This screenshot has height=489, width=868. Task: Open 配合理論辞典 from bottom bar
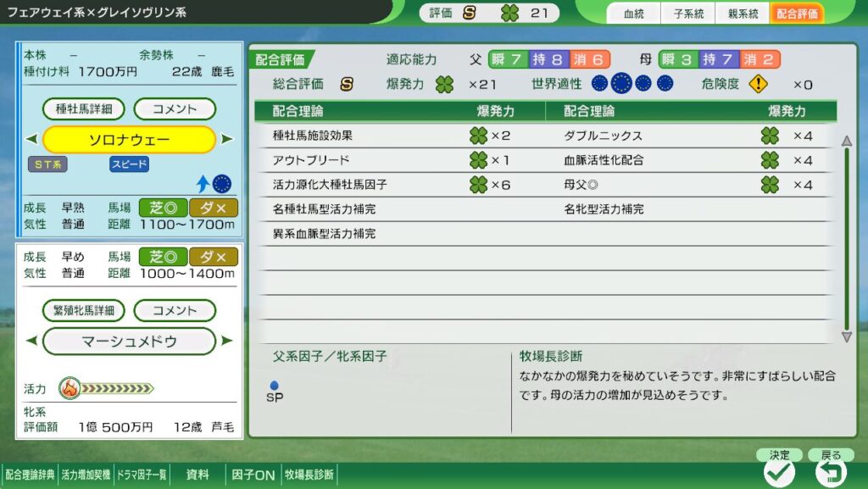tap(30, 475)
